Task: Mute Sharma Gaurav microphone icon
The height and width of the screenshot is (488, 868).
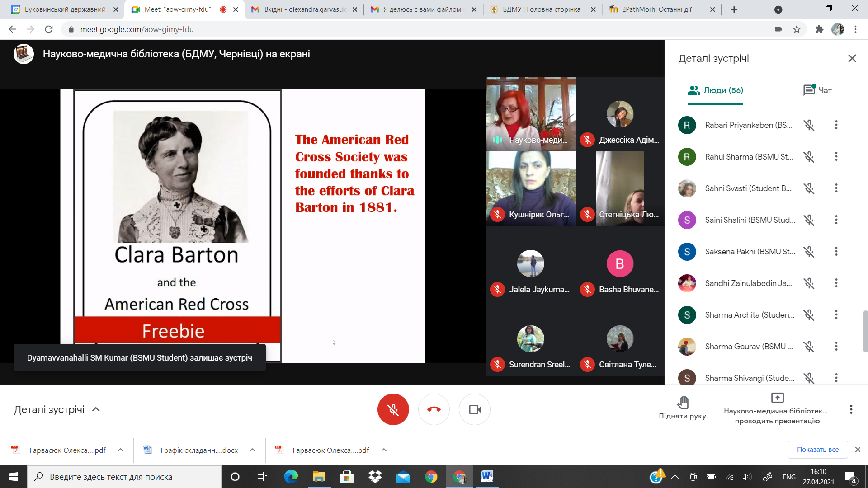Action: (x=809, y=347)
